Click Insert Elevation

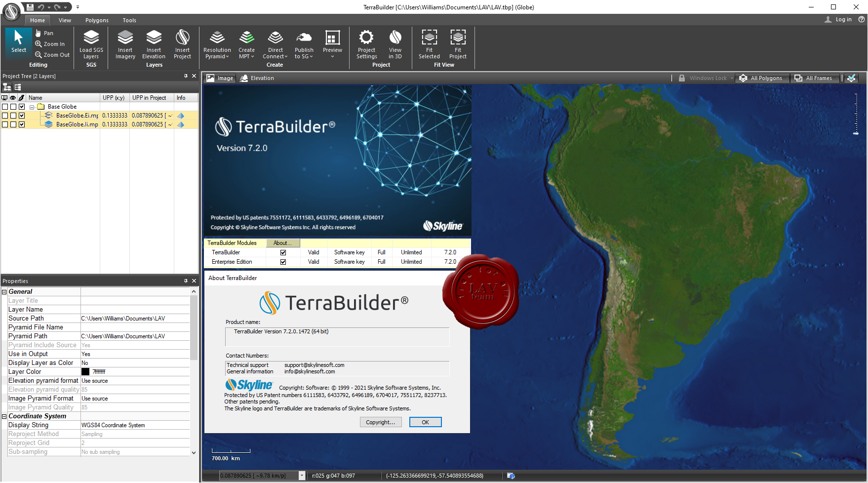(x=154, y=44)
